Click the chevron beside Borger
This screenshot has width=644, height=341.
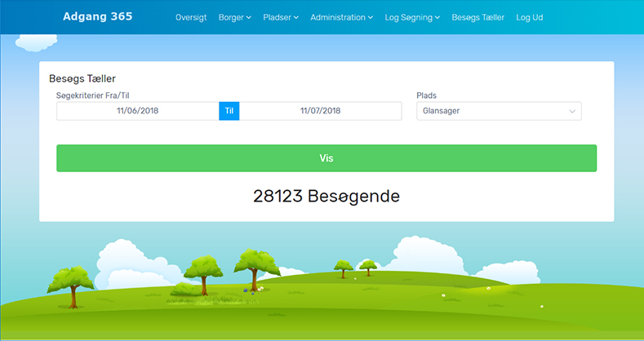click(x=248, y=18)
